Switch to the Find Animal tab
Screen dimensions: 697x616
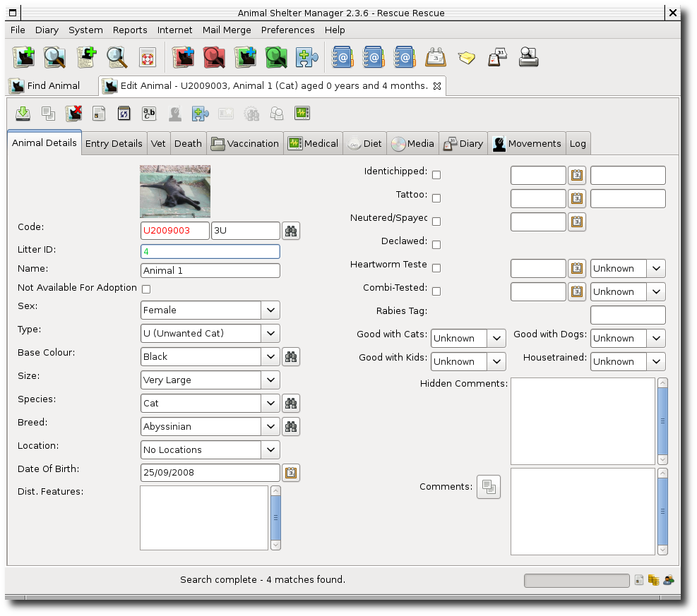[x=45, y=85]
